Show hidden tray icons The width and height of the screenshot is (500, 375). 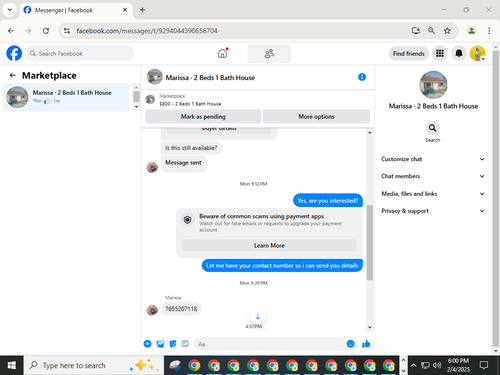tap(413, 365)
